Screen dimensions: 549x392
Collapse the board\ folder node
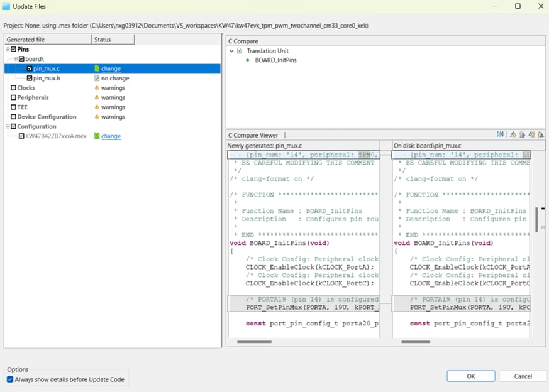[x=15, y=59]
